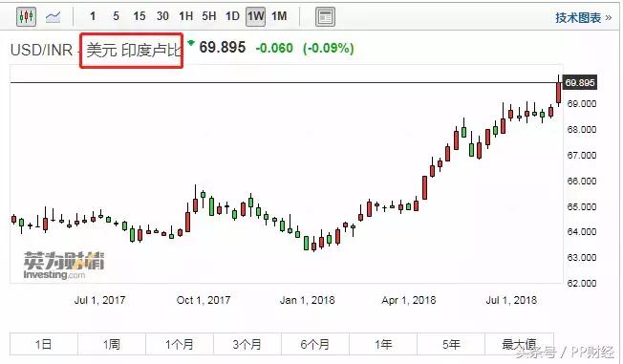Click the 69.895 current price label
623x364 pixels.
[x=222, y=47]
